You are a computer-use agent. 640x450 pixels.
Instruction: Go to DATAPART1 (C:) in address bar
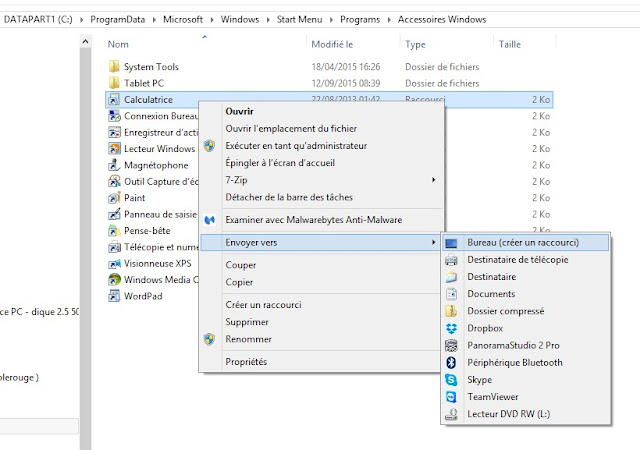(x=38, y=20)
